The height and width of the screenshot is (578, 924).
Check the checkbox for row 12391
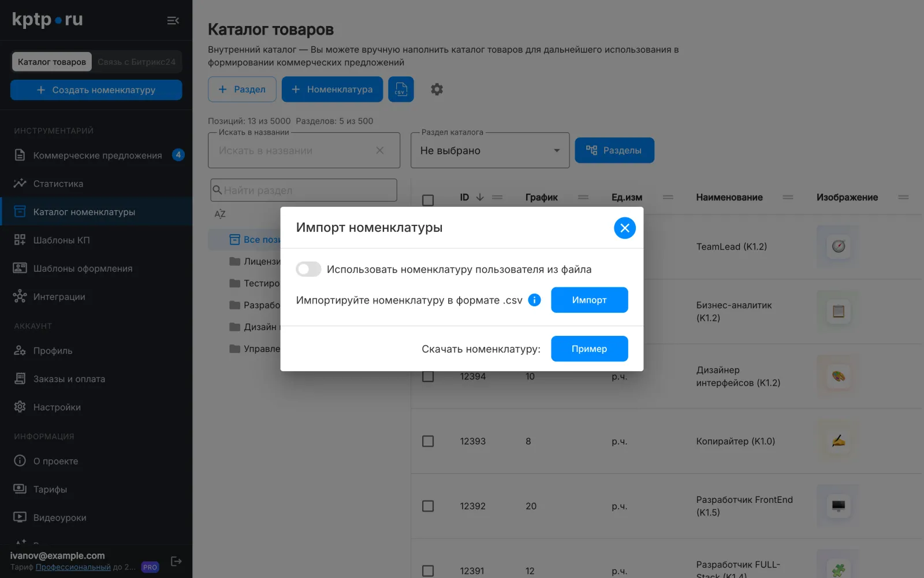pyautogui.click(x=428, y=571)
